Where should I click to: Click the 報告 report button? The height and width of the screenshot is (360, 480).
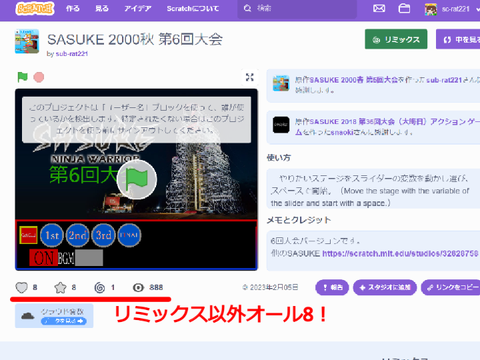pos(332,287)
